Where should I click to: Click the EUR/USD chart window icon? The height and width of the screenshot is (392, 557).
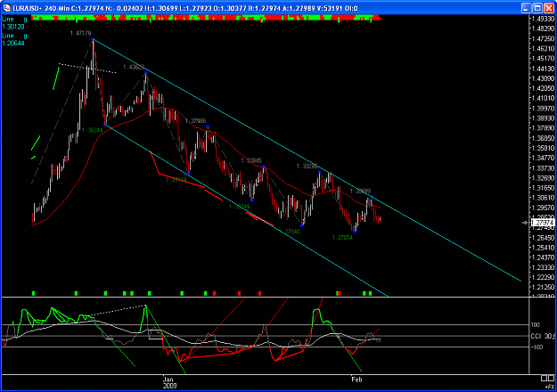pos(6,8)
